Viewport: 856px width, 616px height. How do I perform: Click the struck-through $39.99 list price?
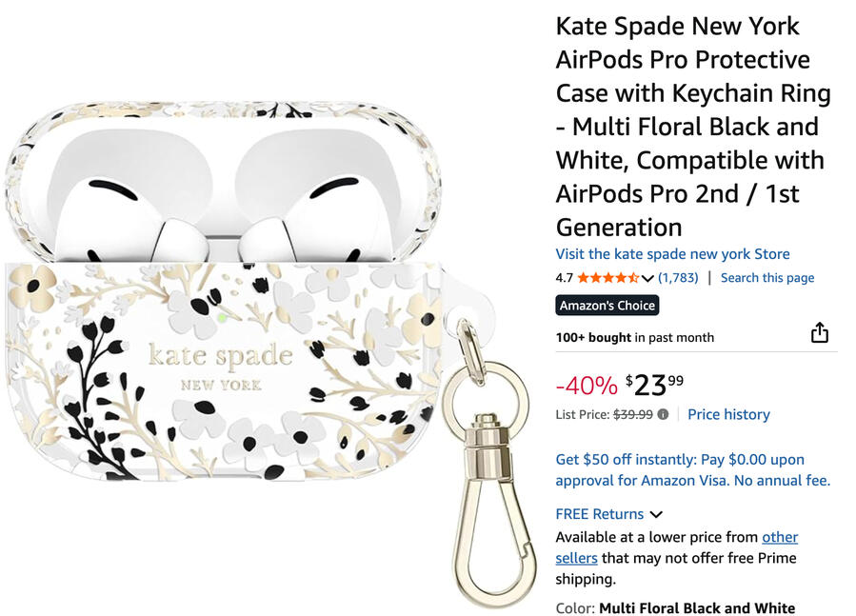[x=633, y=414]
